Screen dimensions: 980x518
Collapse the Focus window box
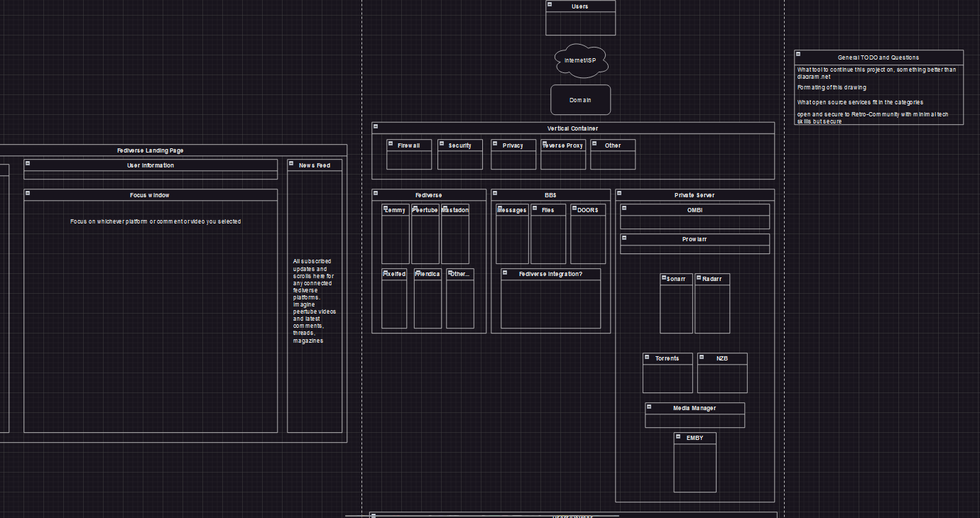28,193
